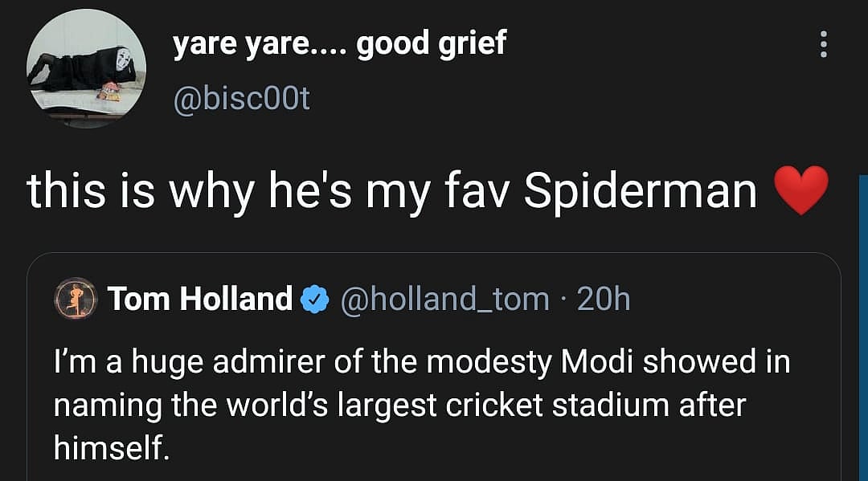
Task: Click "himself." on the quoted tweet's last line
Action: tap(112, 448)
